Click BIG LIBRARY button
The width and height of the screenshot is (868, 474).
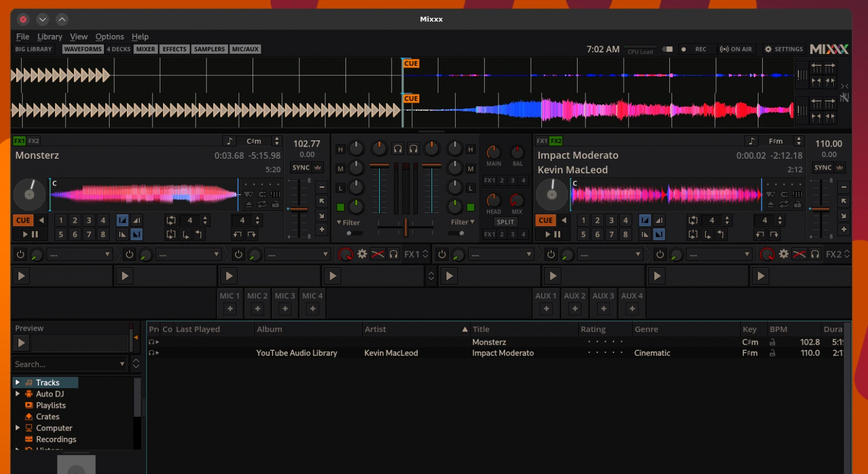click(33, 49)
